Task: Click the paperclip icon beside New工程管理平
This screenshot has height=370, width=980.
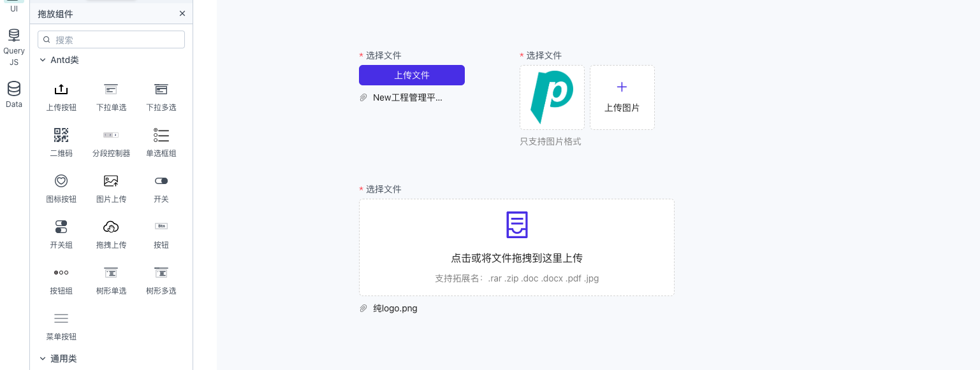Action: coord(363,97)
